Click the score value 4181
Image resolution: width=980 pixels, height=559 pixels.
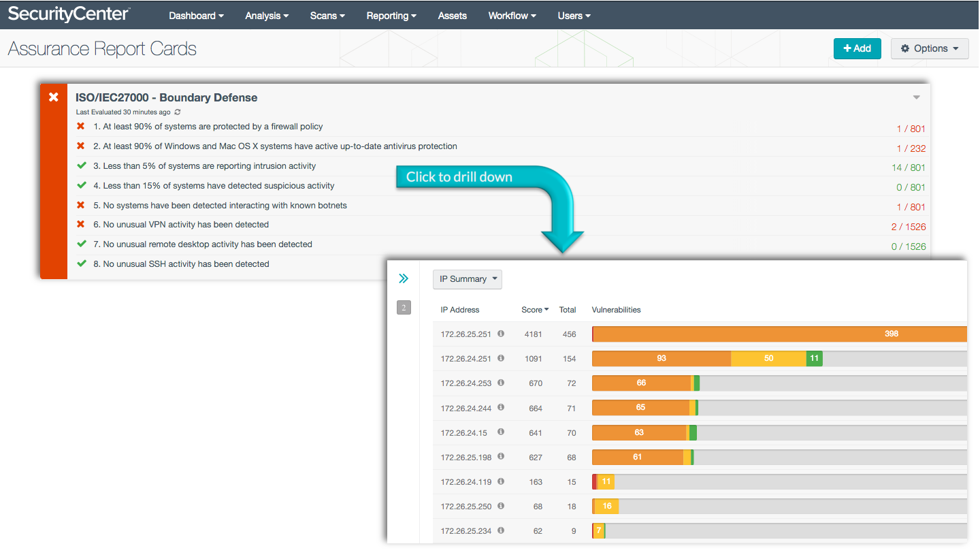[534, 334]
